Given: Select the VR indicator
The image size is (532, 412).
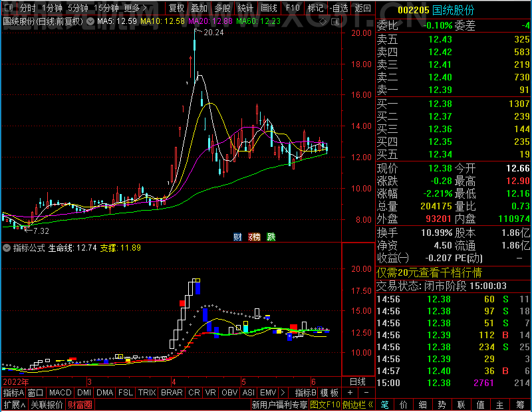Looking at the screenshot, I should pos(210,393).
